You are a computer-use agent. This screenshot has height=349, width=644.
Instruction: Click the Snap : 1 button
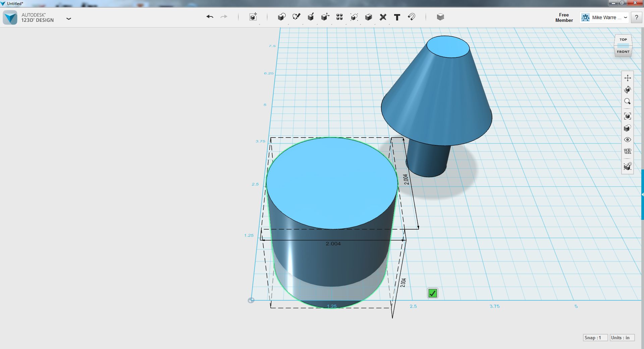(x=595, y=338)
